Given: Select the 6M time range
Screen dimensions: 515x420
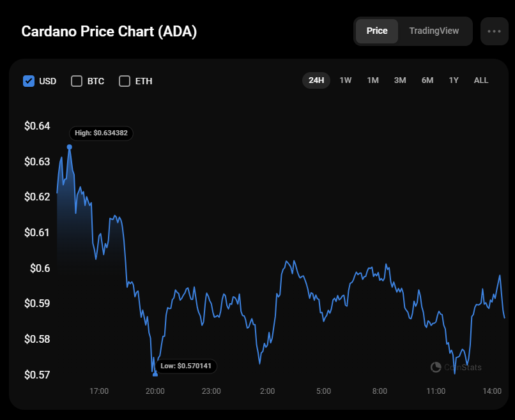Looking at the screenshot, I should coord(427,80).
